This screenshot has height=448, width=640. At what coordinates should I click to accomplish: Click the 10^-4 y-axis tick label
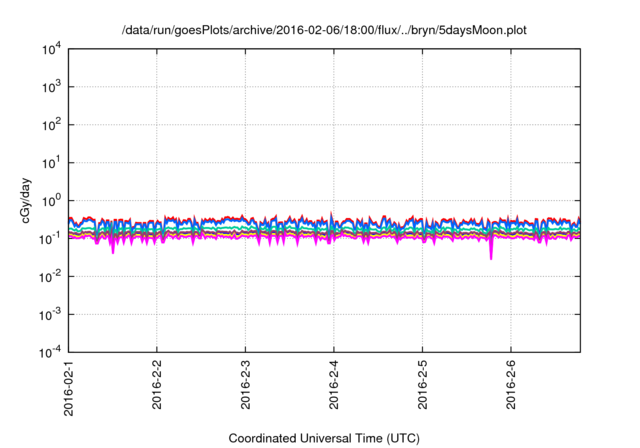click(x=50, y=352)
